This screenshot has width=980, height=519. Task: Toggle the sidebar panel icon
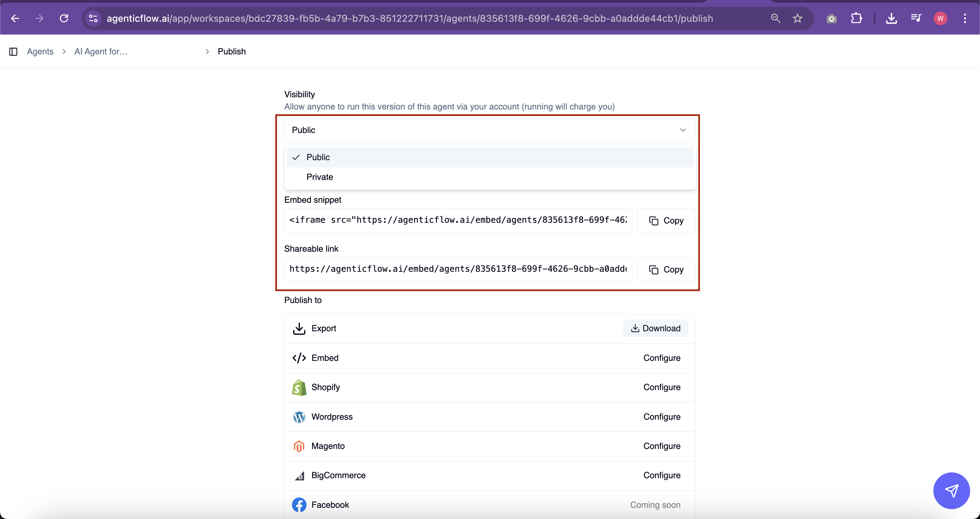click(13, 51)
